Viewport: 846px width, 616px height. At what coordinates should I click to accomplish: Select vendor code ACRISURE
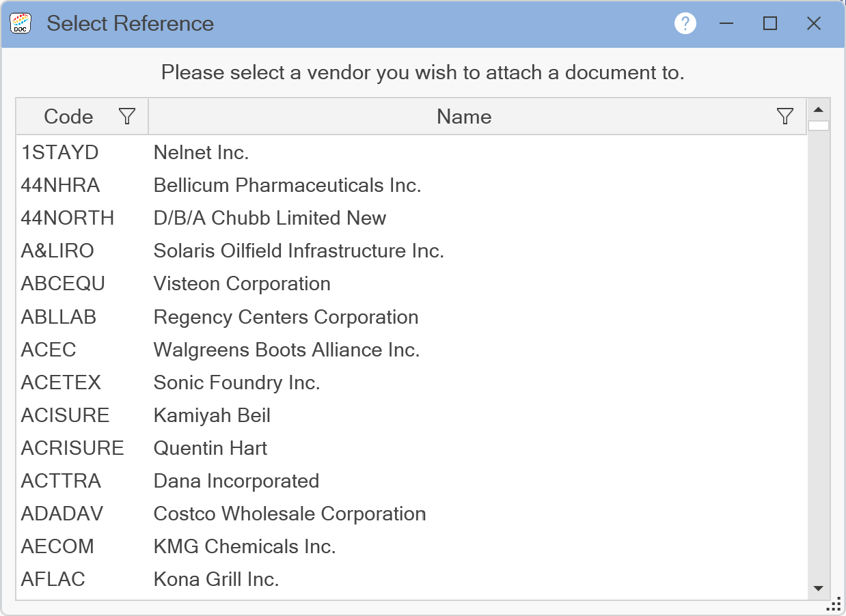(x=72, y=448)
